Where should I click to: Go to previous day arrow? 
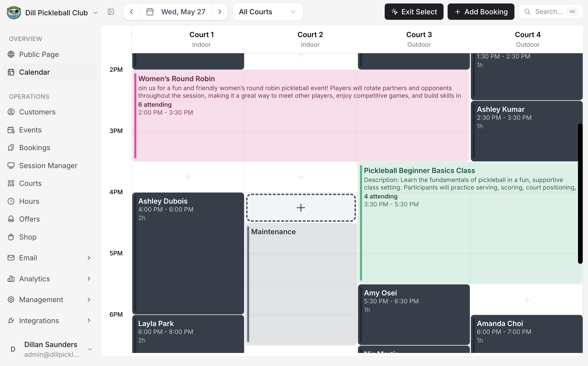(x=131, y=12)
